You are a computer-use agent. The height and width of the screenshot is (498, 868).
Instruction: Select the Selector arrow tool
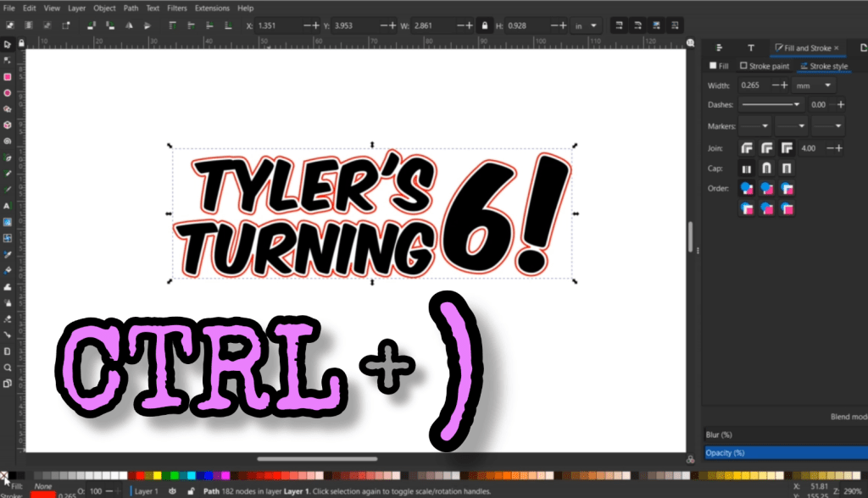pyautogui.click(x=7, y=44)
